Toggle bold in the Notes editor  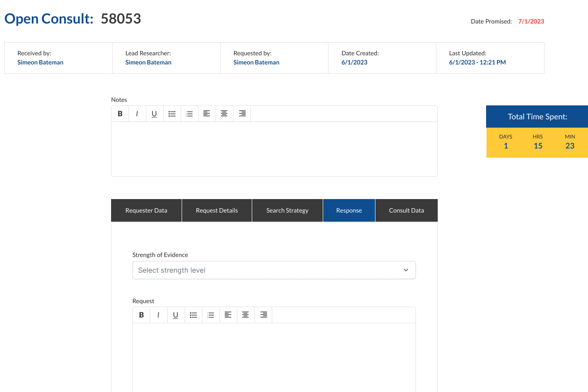click(x=120, y=114)
